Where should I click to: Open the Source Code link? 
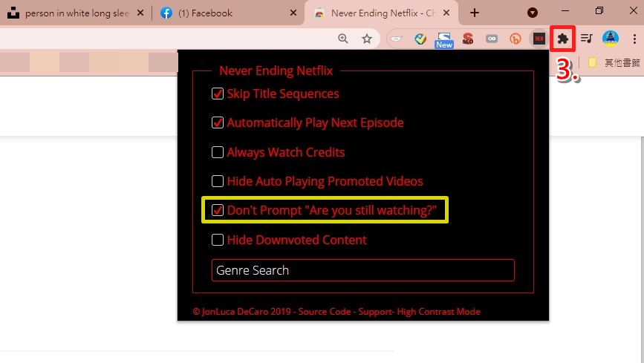(x=325, y=312)
